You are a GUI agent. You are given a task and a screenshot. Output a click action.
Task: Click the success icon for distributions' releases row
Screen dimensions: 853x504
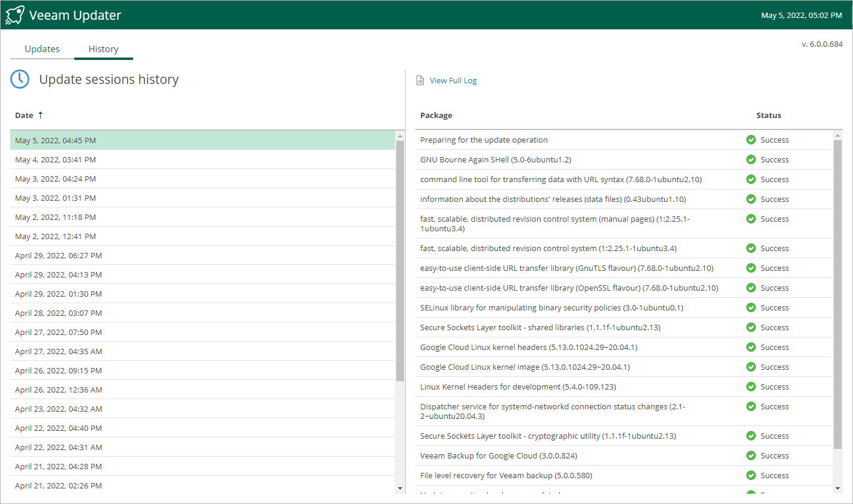click(751, 199)
